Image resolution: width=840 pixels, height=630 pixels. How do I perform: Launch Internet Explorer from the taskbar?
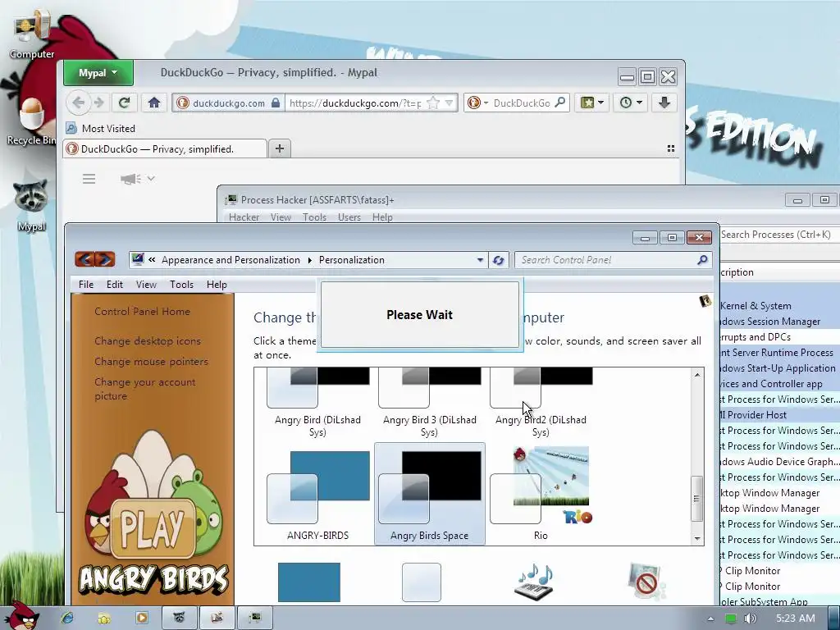(x=67, y=619)
